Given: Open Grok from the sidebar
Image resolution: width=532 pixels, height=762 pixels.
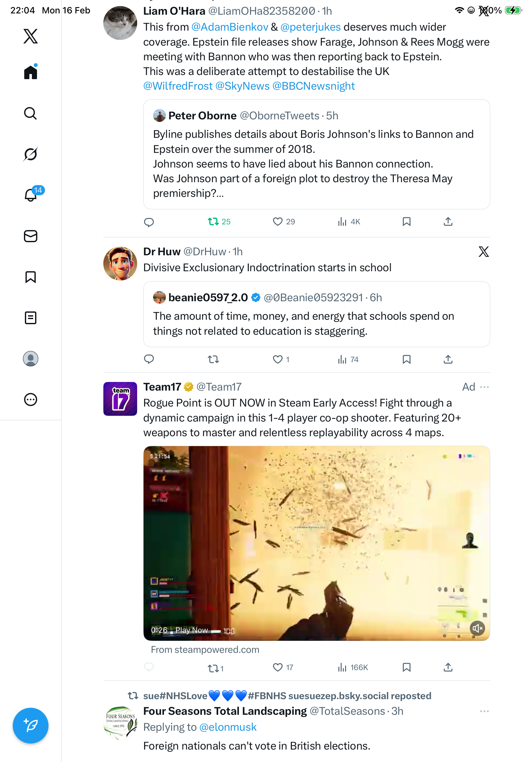Looking at the screenshot, I should coord(31,154).
